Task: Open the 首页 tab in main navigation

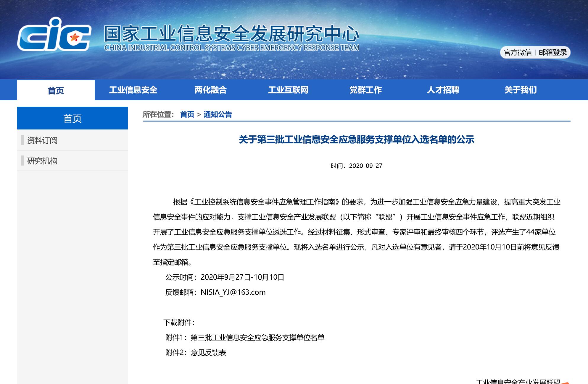Action: point(56,90)
